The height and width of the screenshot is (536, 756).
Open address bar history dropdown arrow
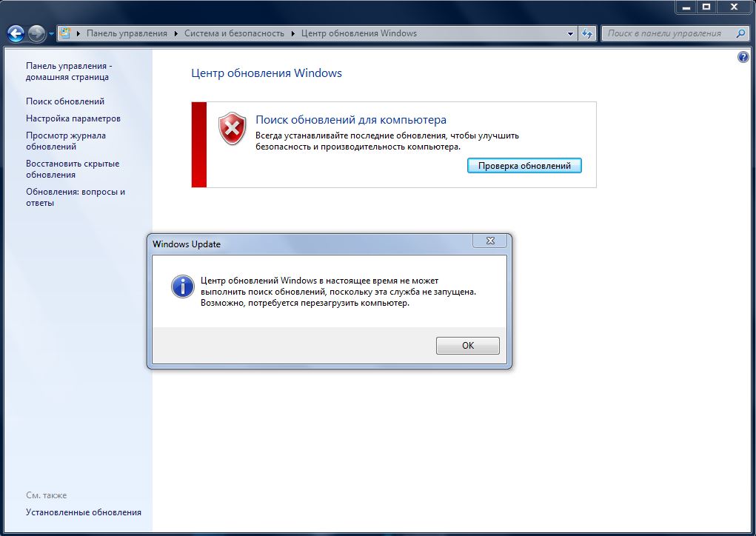click(x=570, y=34)
